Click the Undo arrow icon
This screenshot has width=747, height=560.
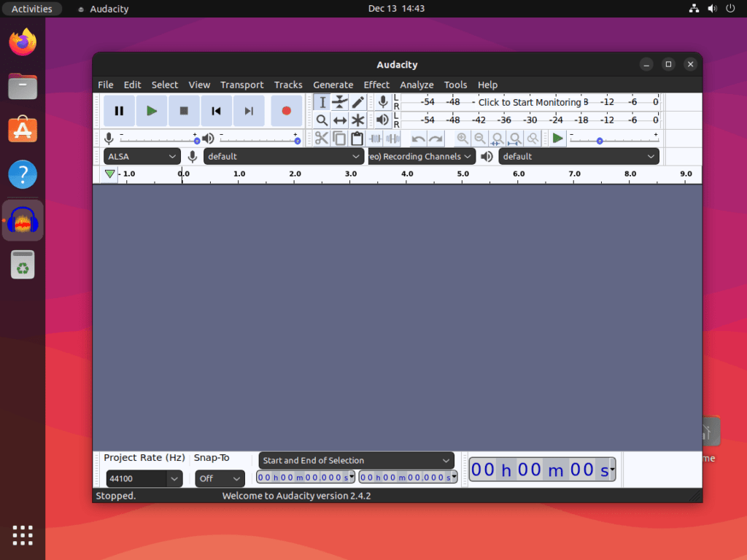coord(417,138)
